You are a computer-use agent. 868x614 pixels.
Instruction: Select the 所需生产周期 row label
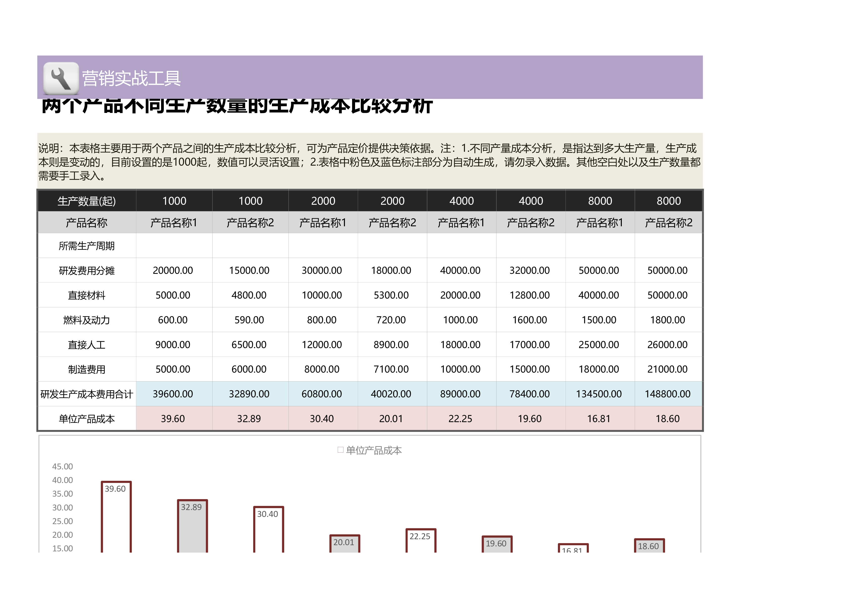[x=87, y=246]
